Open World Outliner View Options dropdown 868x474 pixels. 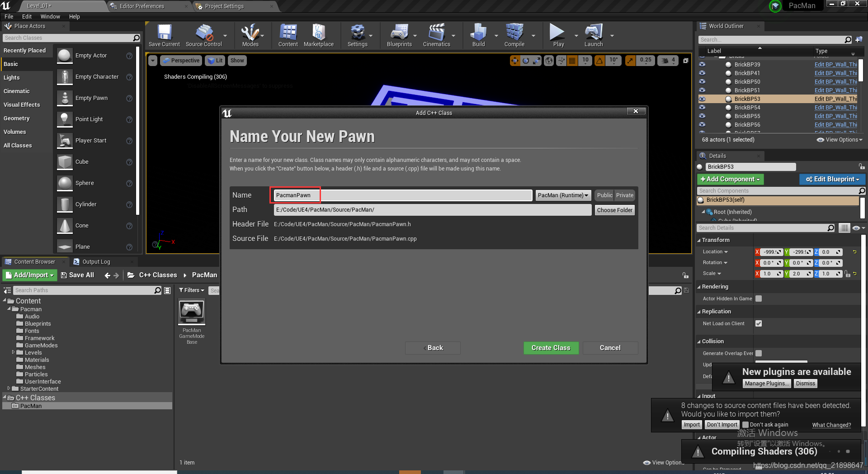(840, 140)
